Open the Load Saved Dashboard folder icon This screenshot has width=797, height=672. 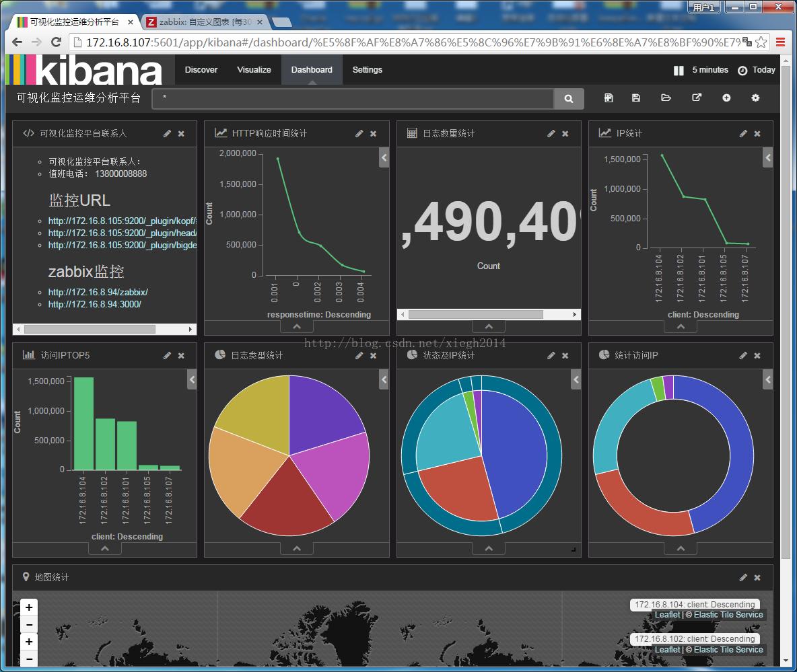(x=666, y=98)
